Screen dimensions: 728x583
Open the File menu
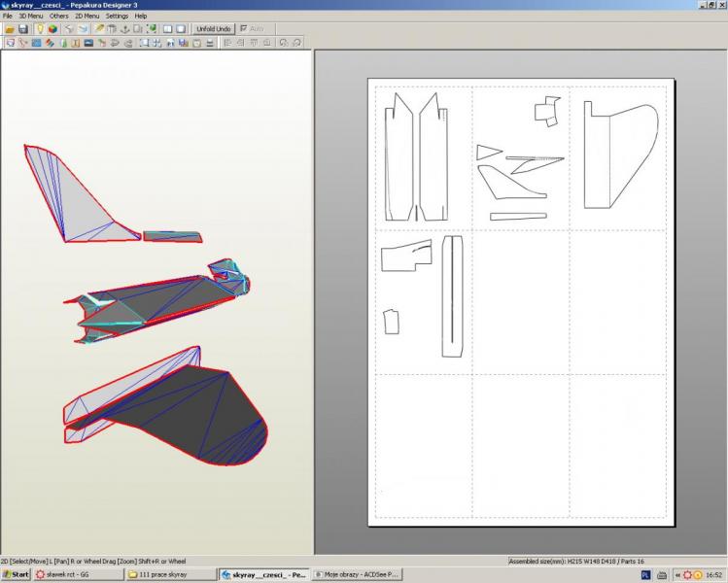point(8,17)
